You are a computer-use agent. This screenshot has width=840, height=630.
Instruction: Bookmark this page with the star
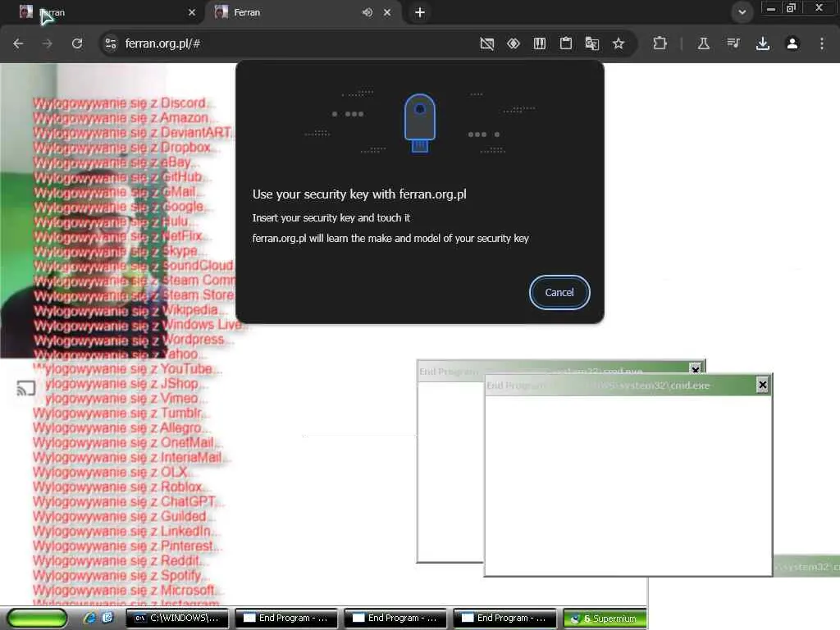tap(619, 43)
